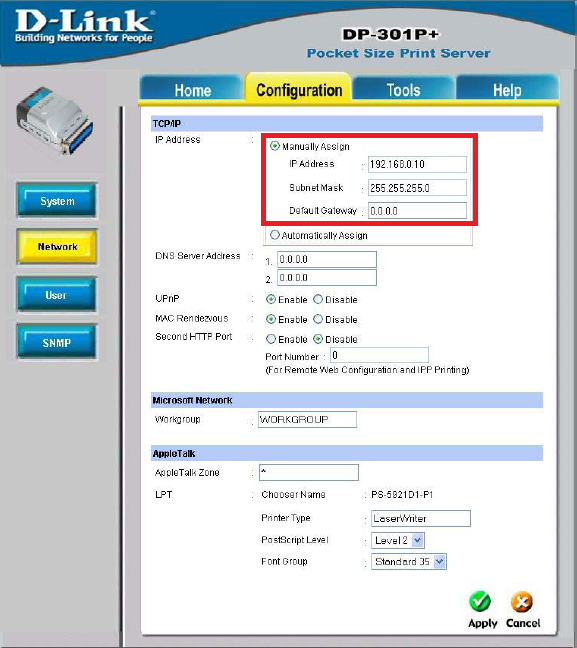Click the AppleTalk section header
The height and width of the screenshot is (648, 577).
(x=347, y=453)
